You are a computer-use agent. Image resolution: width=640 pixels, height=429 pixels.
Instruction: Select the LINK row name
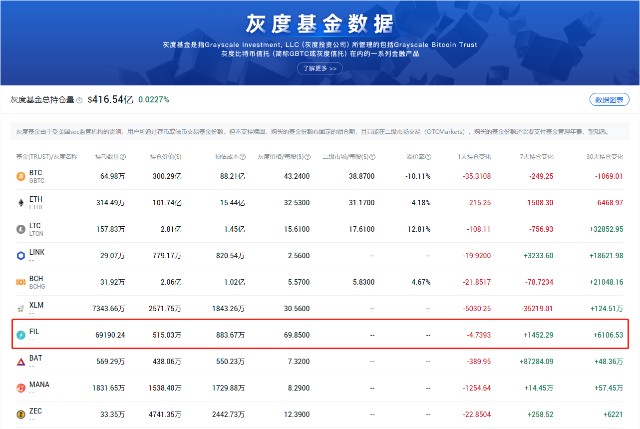37,252
